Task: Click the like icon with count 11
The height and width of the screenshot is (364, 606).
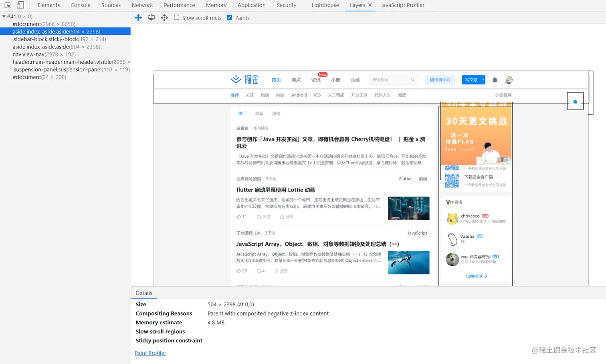Action: coord(239,216)
